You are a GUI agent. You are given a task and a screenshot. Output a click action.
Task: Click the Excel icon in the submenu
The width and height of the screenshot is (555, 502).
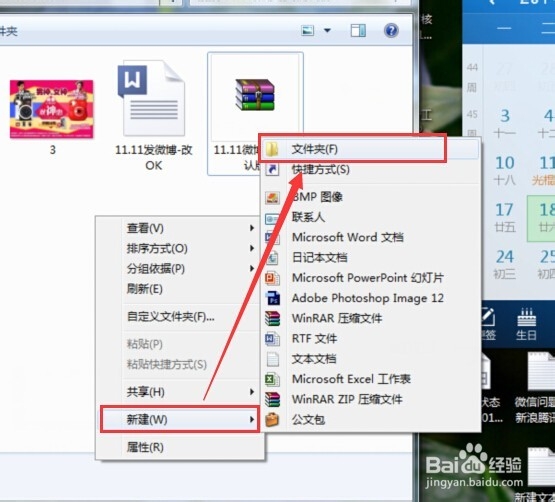pos(272,380)
